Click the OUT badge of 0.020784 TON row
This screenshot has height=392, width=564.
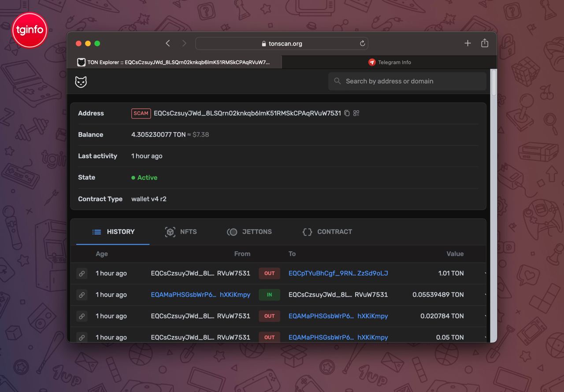(269, 316)
